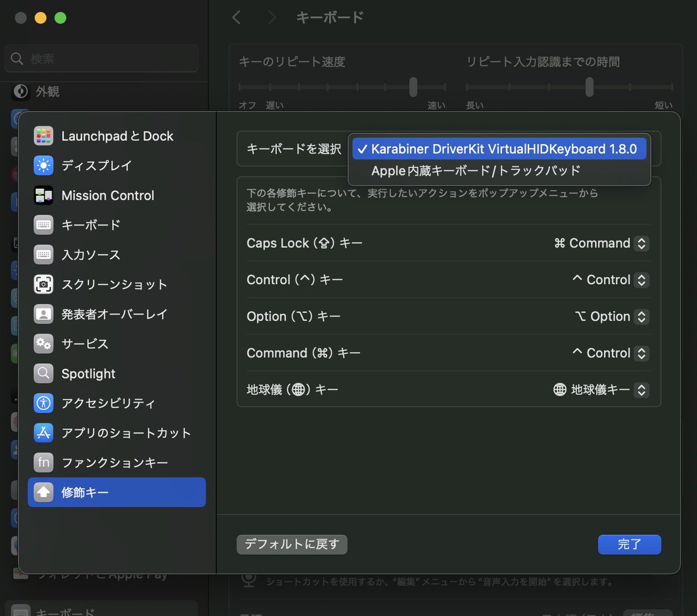Click the キーボードを選択 label

[294, 149]
